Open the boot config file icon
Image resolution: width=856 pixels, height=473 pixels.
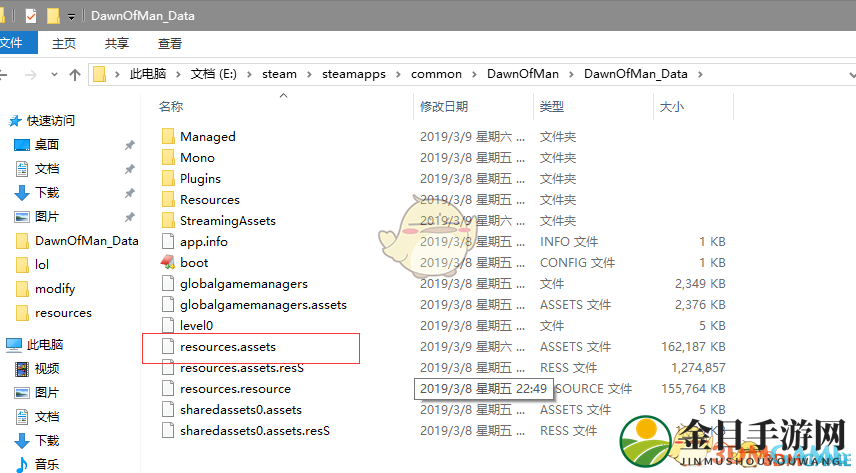coord(168,262)
